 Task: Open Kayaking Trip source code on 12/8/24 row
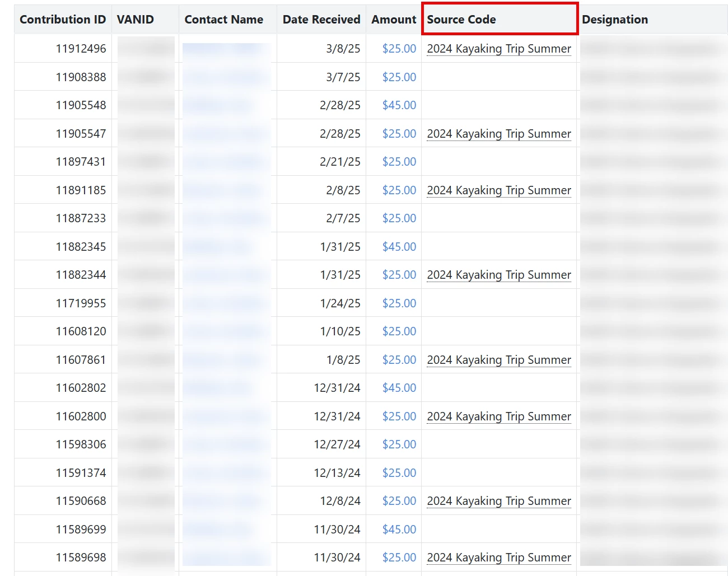[x=499, y=501]
